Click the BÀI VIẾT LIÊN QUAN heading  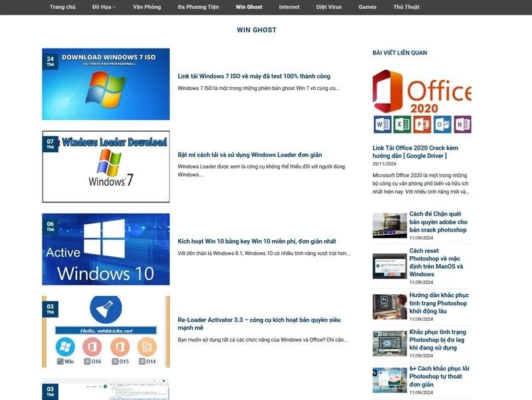[x=400, y=53]
